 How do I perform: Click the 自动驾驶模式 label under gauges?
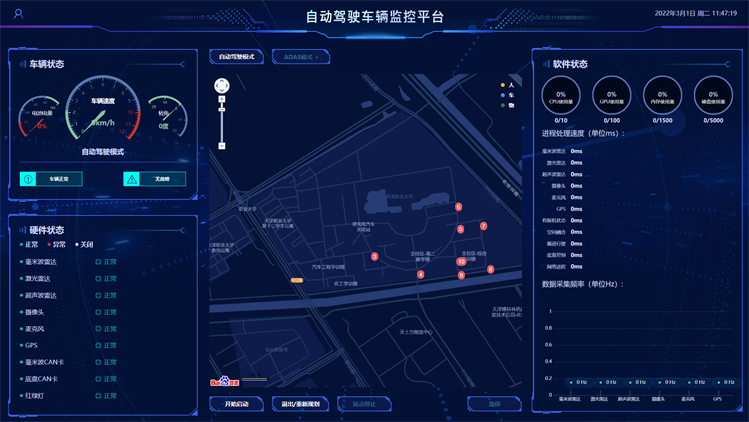coord(103,152)
